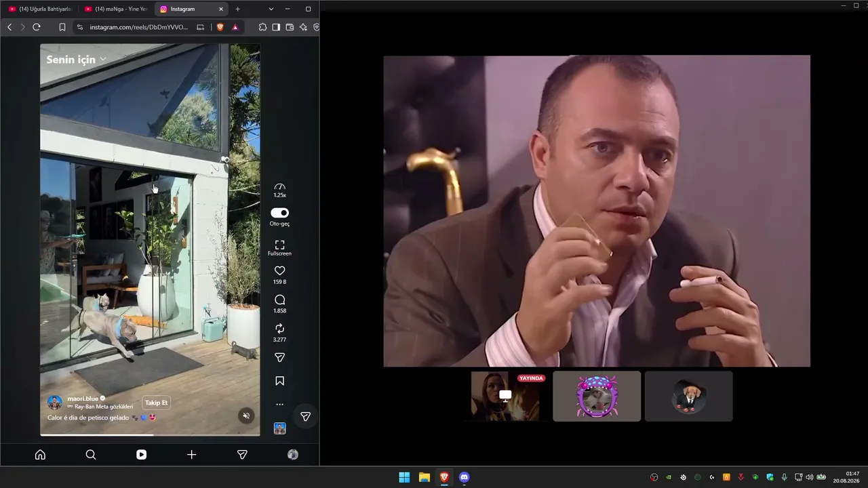The height and width of the screenshot is (488, 868).
Task: Toggle the browser sidebar panel
Action: [x=276, y=27]
